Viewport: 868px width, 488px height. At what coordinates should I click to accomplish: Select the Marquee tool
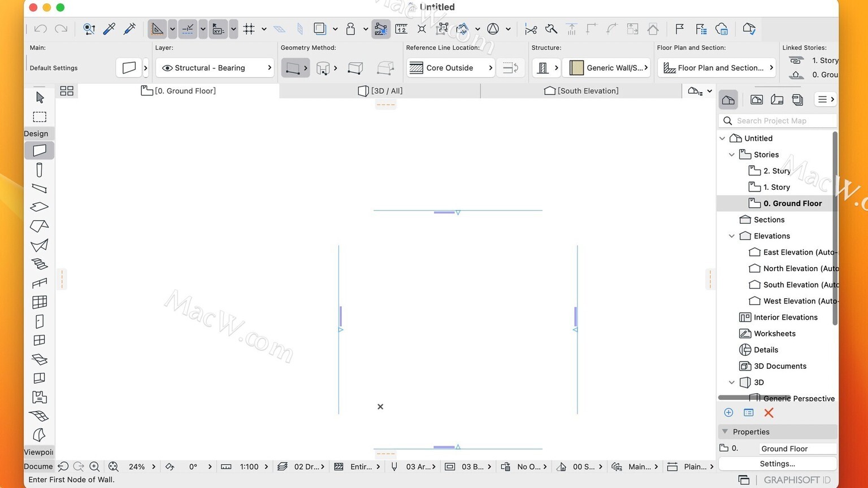coord(40,117)
